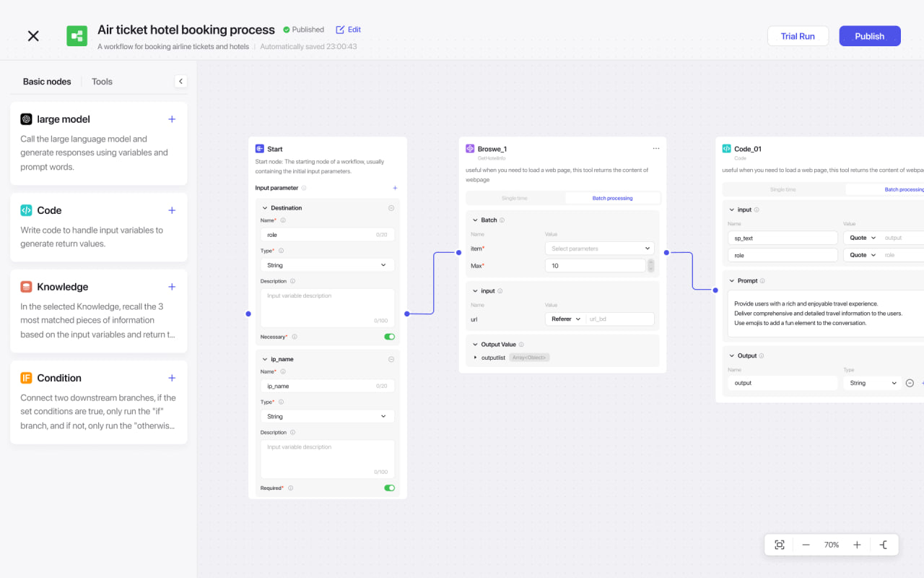Click the Publish button
924x578 pixels.
870,36
